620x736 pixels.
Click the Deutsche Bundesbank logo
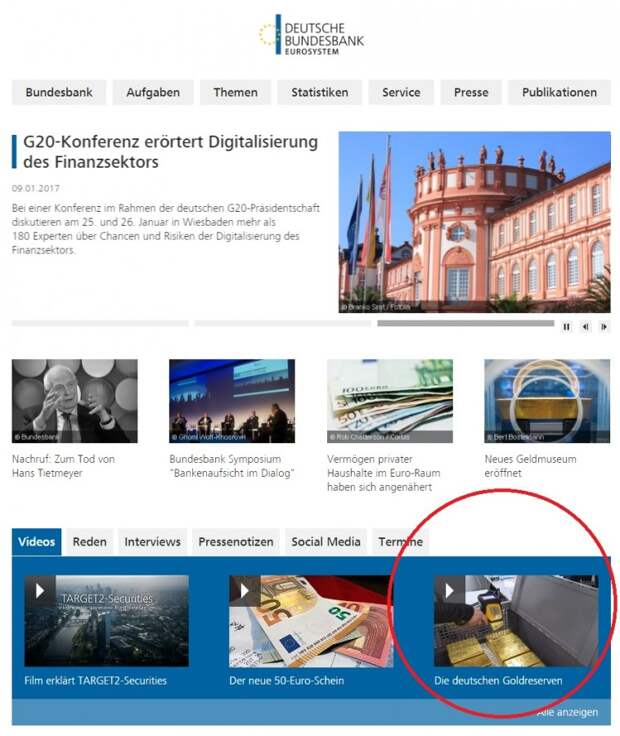(x=312, y=35)
